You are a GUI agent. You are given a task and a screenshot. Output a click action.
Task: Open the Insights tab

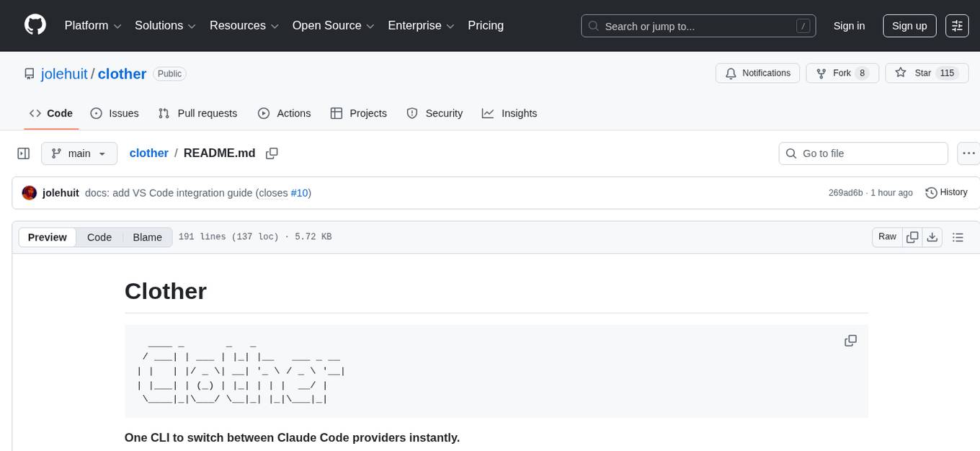(x=510, y=113)
